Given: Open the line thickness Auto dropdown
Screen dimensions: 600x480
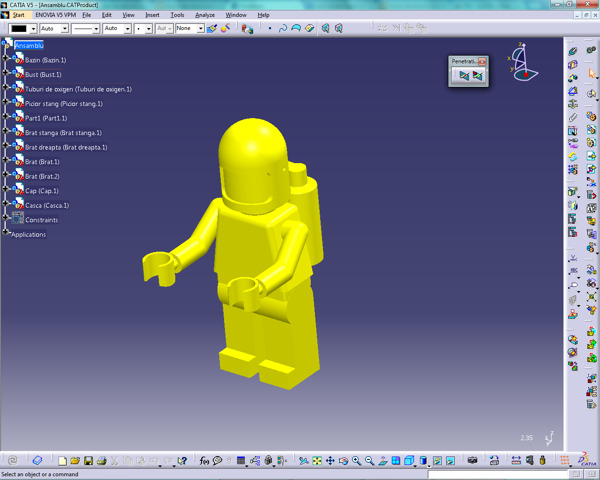Looking at the screenshot, I should click(127, 29).
